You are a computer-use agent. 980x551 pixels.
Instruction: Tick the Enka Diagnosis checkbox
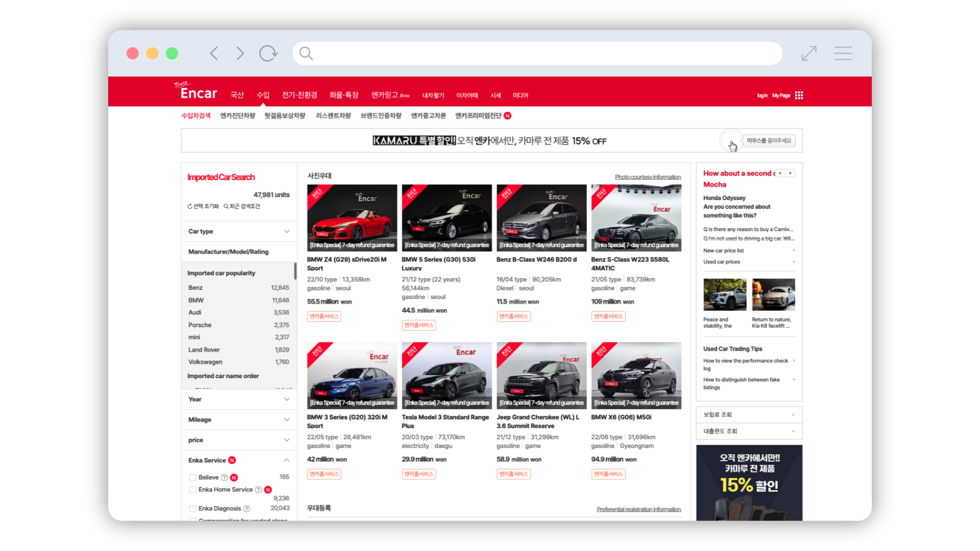(192, 509)
